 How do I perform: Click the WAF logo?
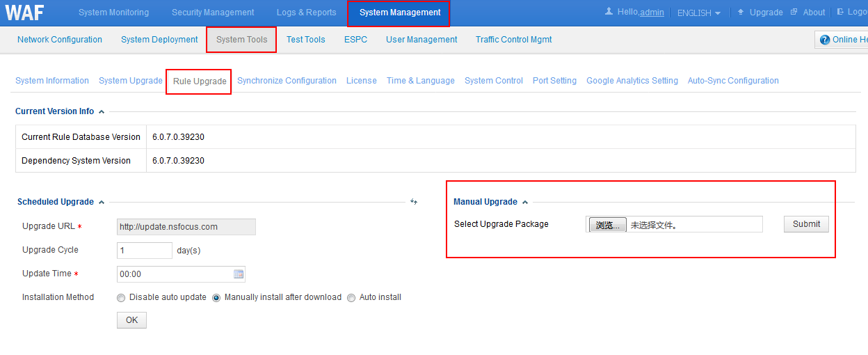pyautogui.click(x=25, y=13)
